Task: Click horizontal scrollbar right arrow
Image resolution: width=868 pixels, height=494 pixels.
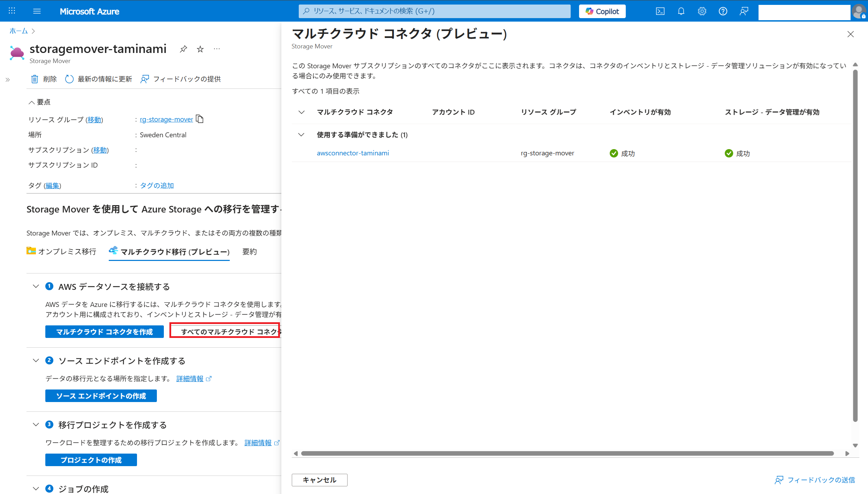Action: tap(847, 454)
